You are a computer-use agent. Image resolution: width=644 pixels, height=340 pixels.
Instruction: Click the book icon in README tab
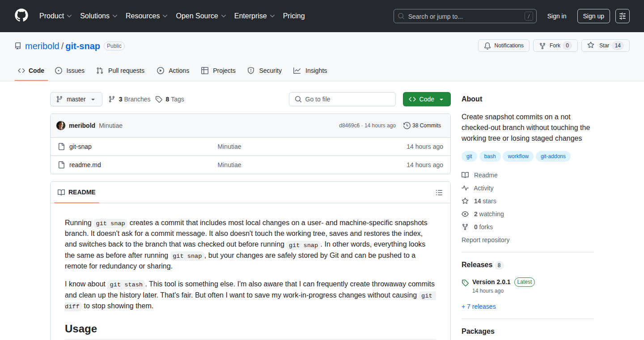pyautogui.click(x=61, y=192)
